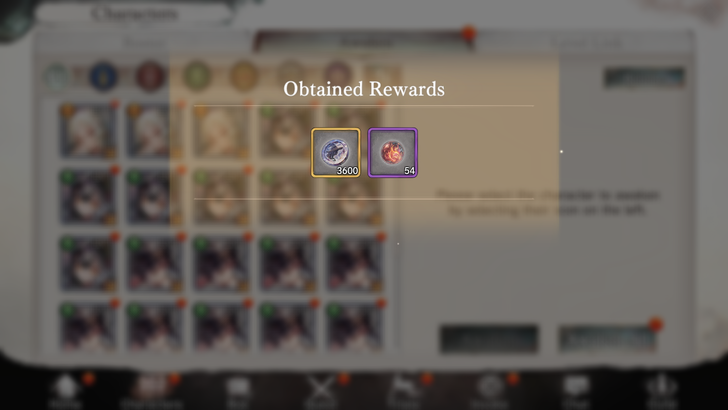Click the dark teal button without notification dot

click(489, 338)
